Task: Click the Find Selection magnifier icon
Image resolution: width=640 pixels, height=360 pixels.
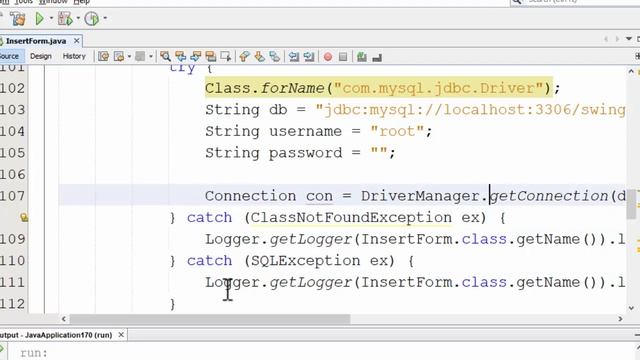Action: (x=165, y=56)
